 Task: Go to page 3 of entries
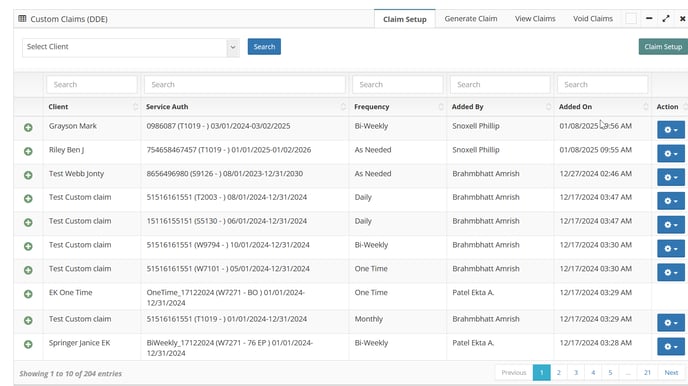coord(576,372)
